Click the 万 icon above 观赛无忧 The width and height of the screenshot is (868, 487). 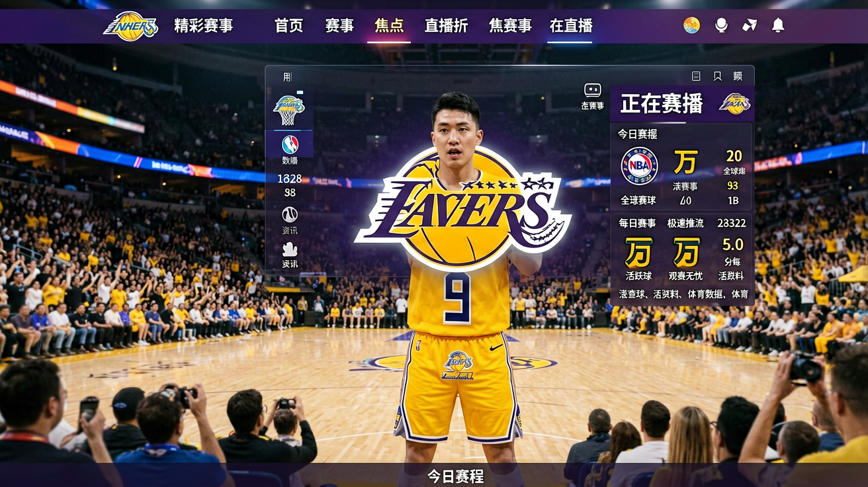[x=686, y=252]
